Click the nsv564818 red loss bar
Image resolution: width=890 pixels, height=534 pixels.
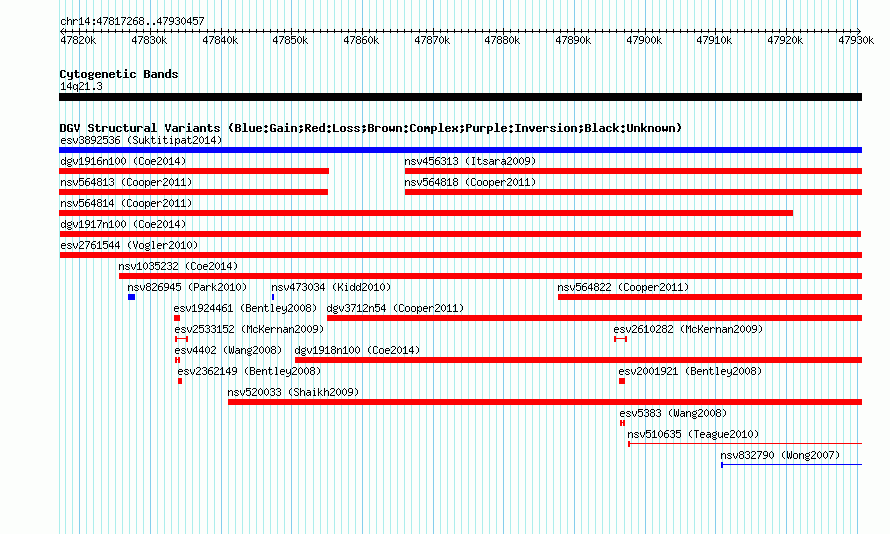[633, 192]
